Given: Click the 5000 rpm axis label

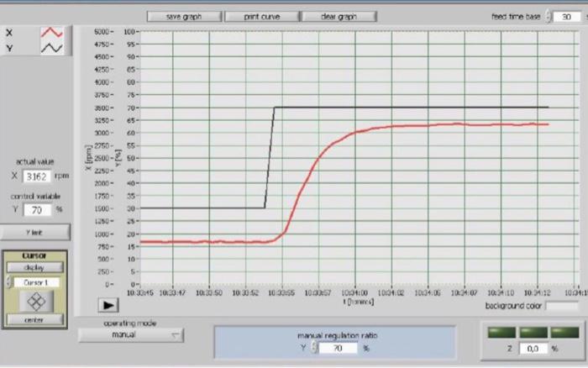Looking at the screenshot, I should click(x=102, y=32).
